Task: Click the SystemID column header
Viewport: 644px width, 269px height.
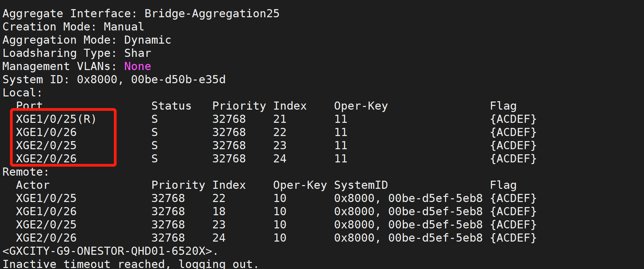Action: [x=361, y=185]
